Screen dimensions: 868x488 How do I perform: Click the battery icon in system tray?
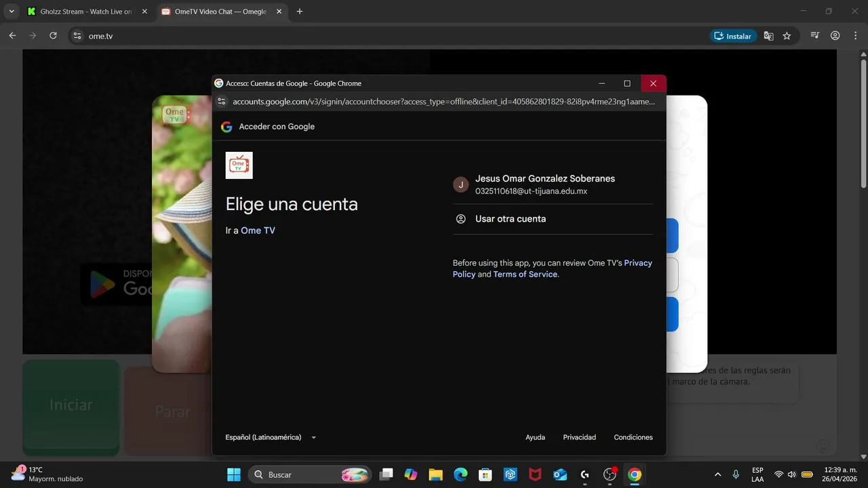pos(807,474)
